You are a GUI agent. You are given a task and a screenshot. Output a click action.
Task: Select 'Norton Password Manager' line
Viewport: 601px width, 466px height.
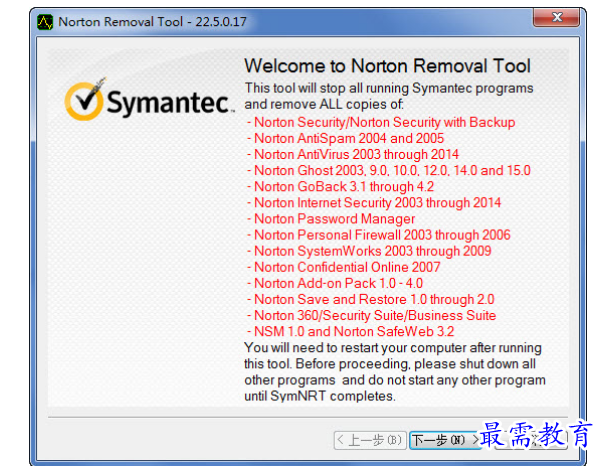point(331,219)
